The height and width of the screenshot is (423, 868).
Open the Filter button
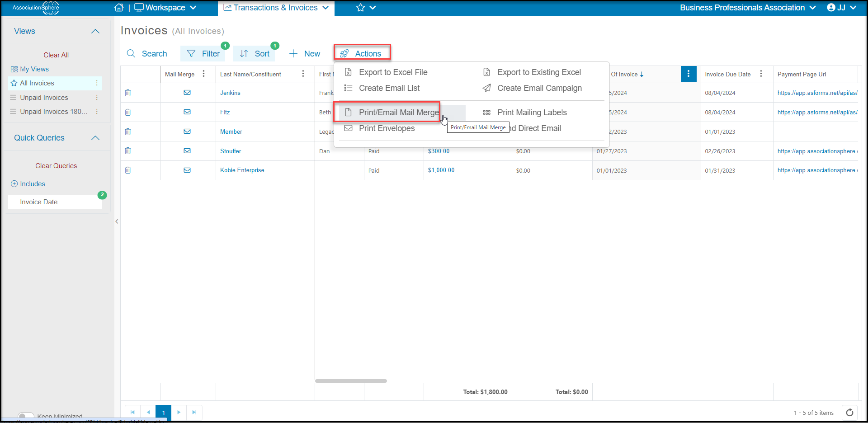pyautogui.click(x=203, y=54)
